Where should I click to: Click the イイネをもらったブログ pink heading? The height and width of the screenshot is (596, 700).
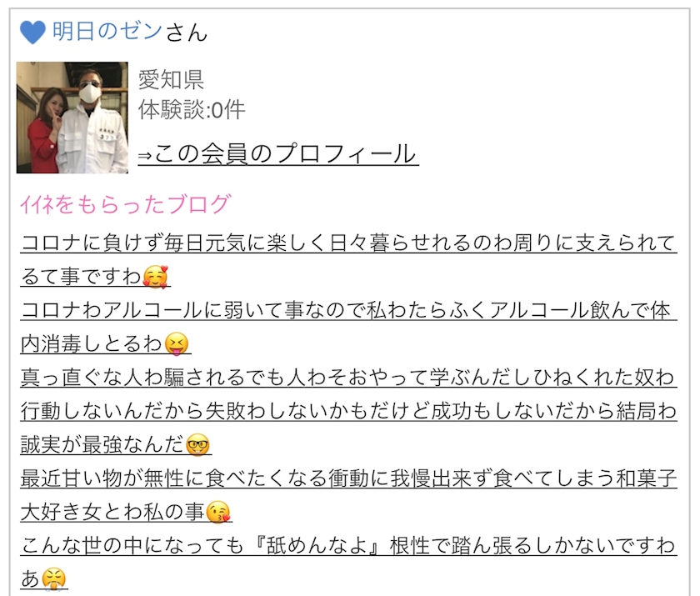pos(126,204)
